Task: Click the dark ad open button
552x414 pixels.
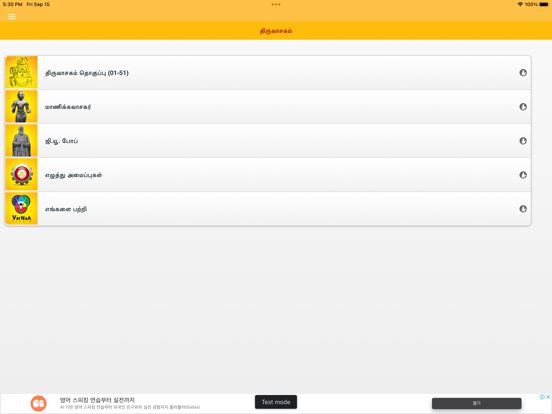Action: pyautogui.click(x=477, y=403)
